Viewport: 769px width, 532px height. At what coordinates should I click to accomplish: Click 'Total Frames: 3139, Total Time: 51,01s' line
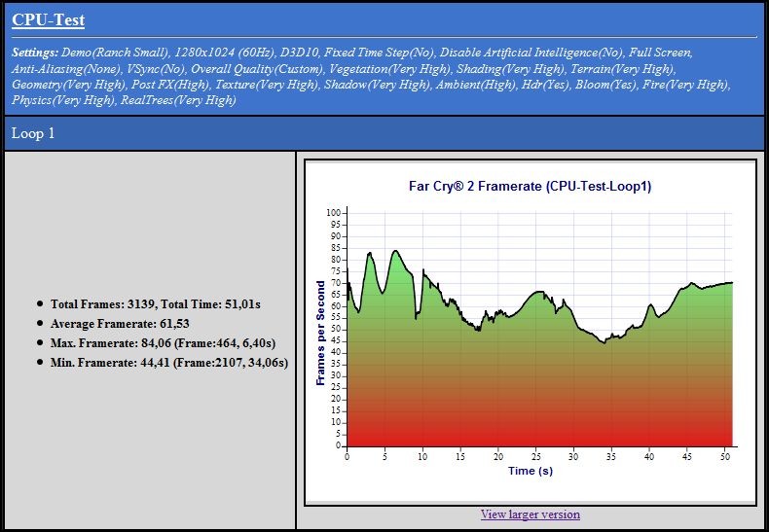click(156, 304)
